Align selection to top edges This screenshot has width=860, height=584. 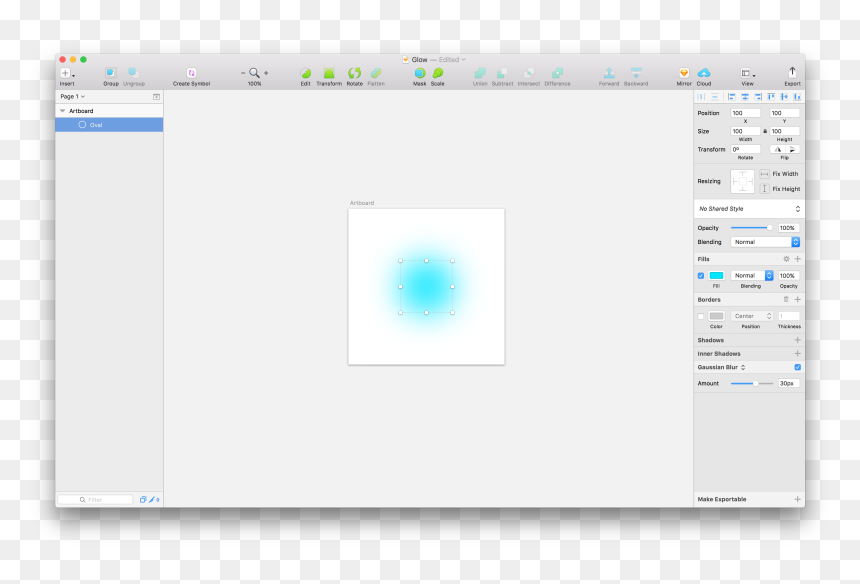click(771, 97)
